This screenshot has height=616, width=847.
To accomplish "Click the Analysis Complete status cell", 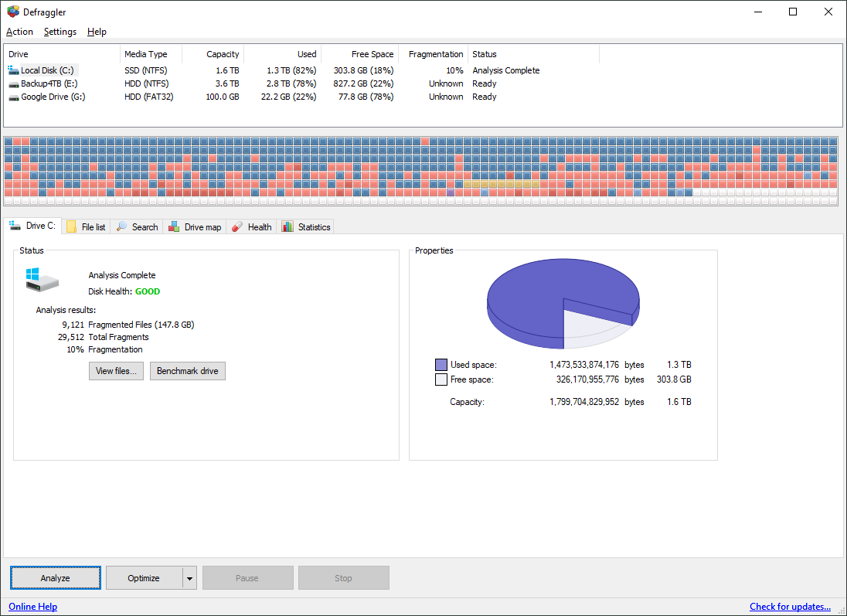I will (x=506, y=70).
